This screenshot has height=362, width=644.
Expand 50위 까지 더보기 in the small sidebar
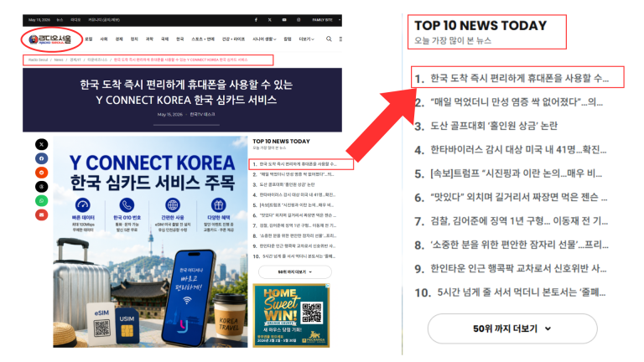point(294,271)
